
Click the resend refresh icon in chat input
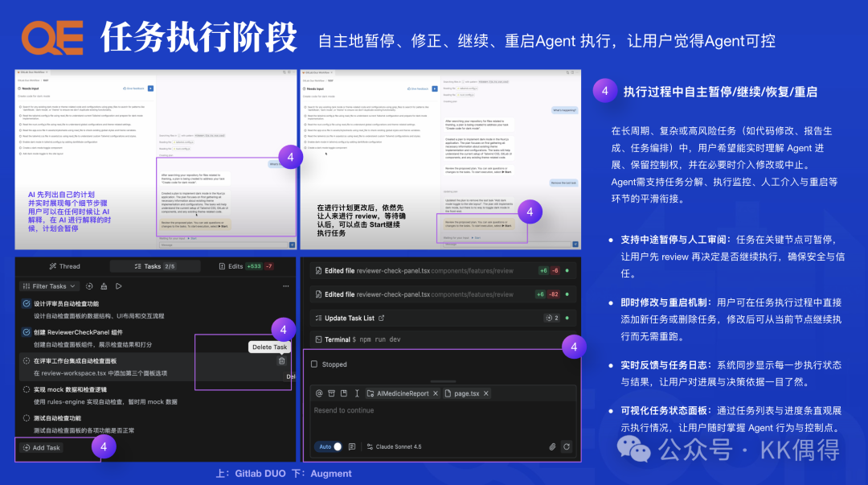tap(567, 446)
